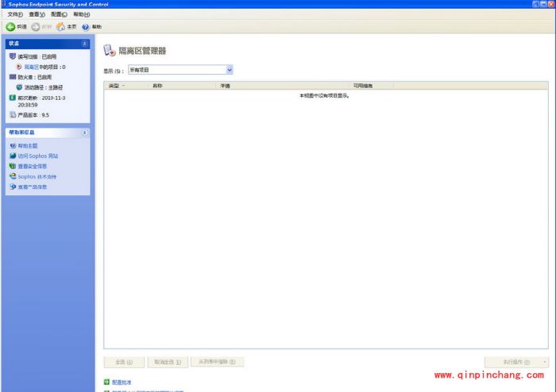Viewport: 556px width, 392px height.
Task: Click the last update green icon in status panel
Action: point(13,98)
